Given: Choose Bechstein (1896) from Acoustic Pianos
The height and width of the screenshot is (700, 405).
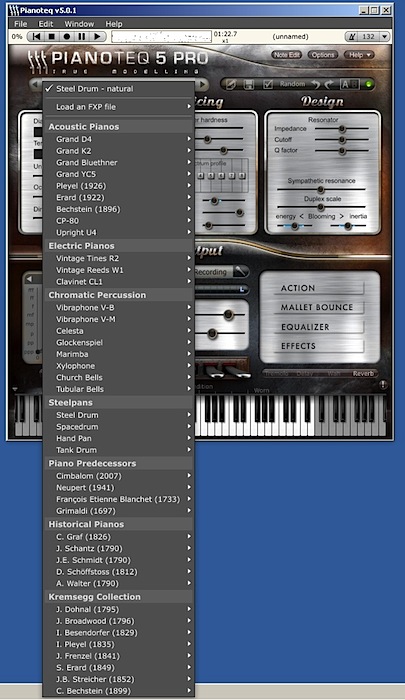Looking at the screenshot, I should tap(118, 209).
